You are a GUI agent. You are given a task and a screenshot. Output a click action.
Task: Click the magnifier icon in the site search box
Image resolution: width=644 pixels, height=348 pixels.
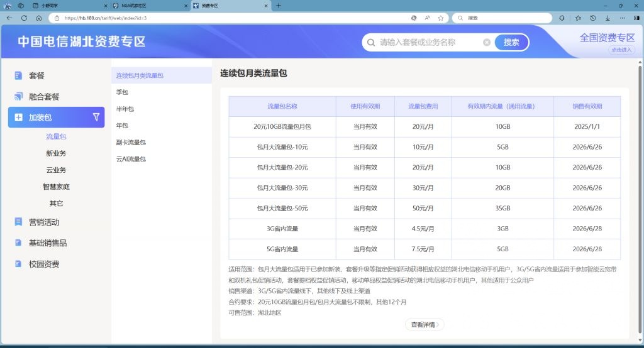370,43
